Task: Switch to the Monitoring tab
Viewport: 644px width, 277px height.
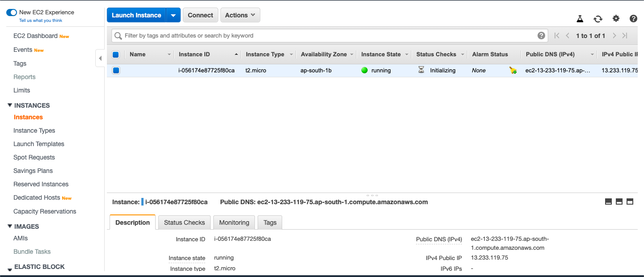Action: point(234,222)
